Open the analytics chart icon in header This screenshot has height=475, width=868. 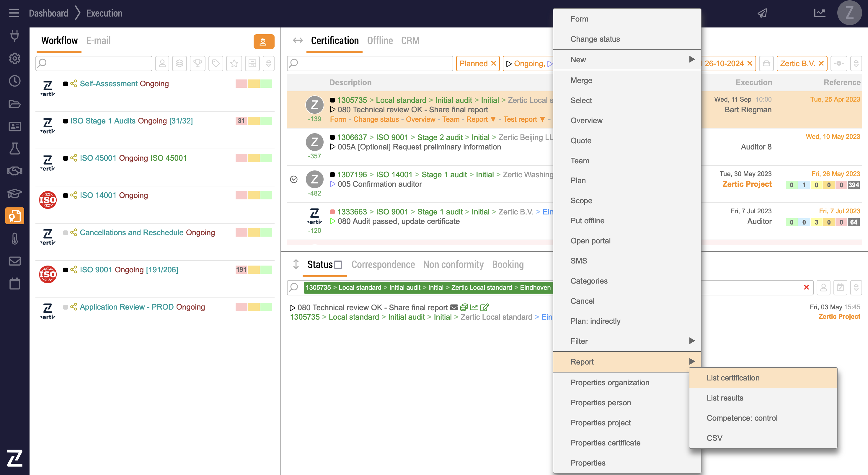819,13
